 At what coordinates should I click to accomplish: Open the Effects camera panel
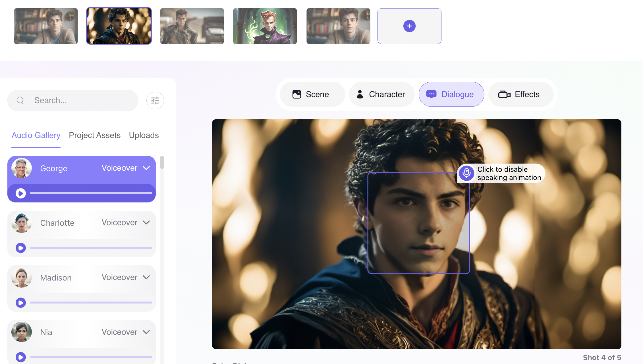pyautogui.click(x=520, y=94)
